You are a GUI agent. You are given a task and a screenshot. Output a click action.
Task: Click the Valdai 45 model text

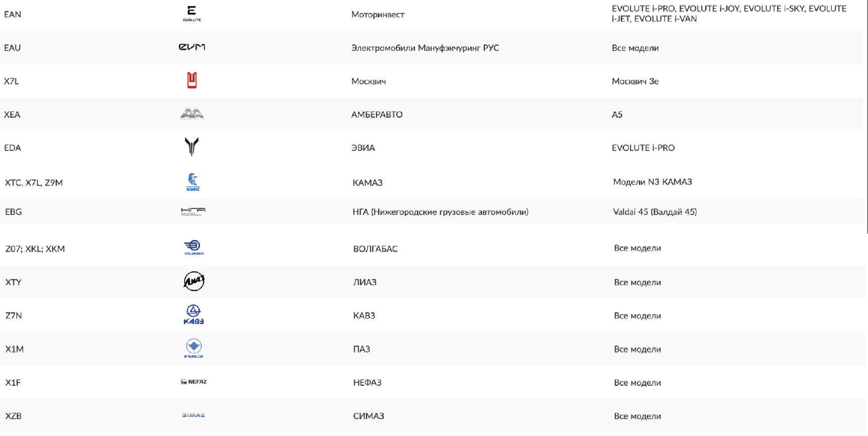655,212
